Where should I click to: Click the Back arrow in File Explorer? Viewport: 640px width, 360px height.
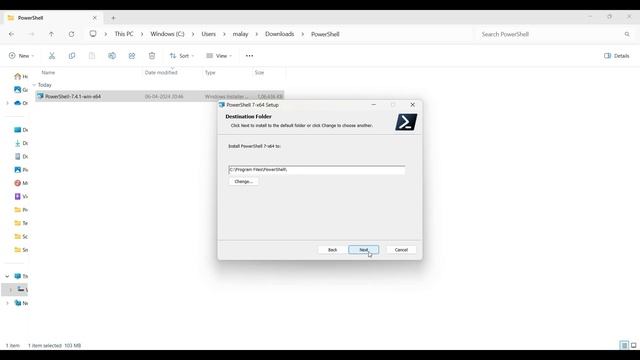(11, 34)
